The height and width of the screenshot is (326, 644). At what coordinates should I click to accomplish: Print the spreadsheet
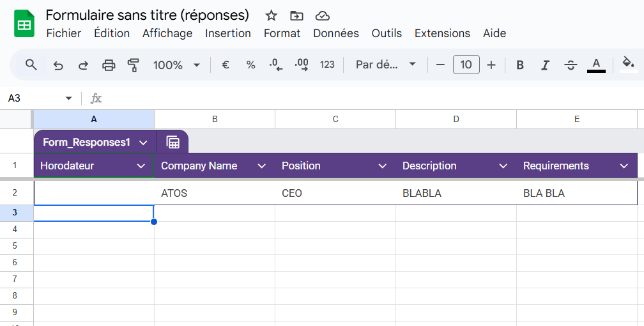click(x=109, y=65)
